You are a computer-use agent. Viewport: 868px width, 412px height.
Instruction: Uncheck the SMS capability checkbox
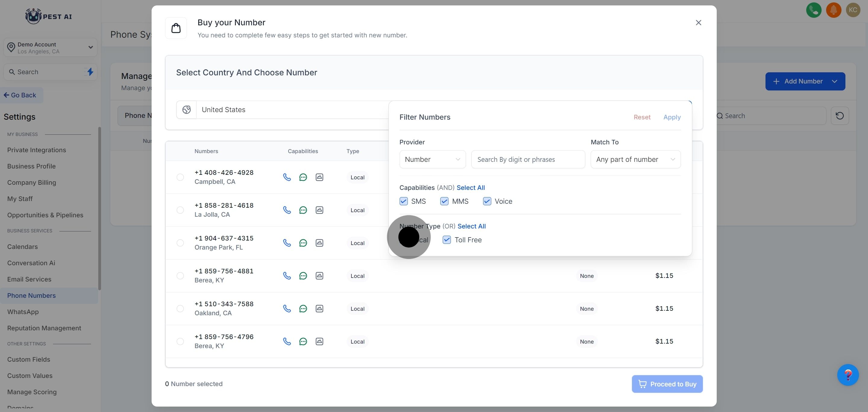pyautogui.click(x=403, y=201)
